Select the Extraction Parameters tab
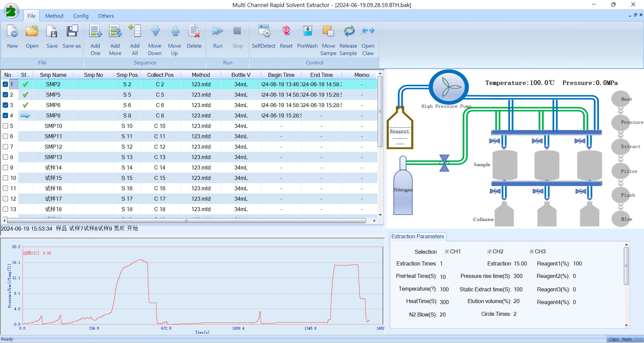Screen dimensions: 644x343 click(x=418, y=237)
